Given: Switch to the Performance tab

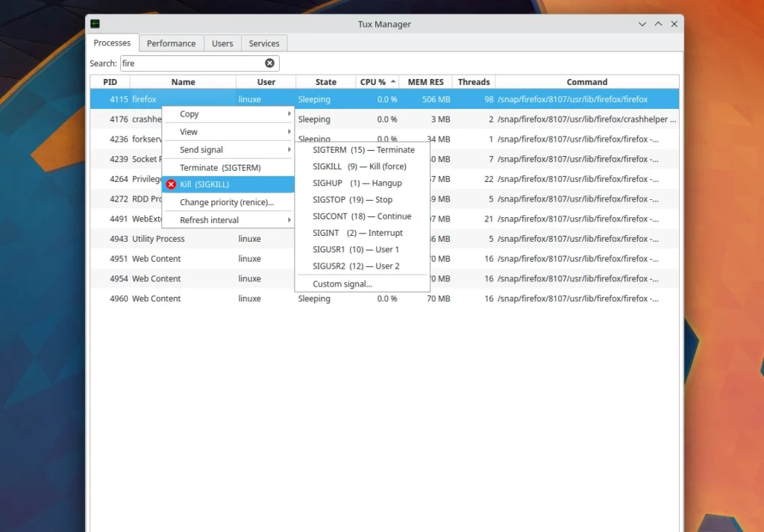Looking at the screenshot, I should click(171, 43).
